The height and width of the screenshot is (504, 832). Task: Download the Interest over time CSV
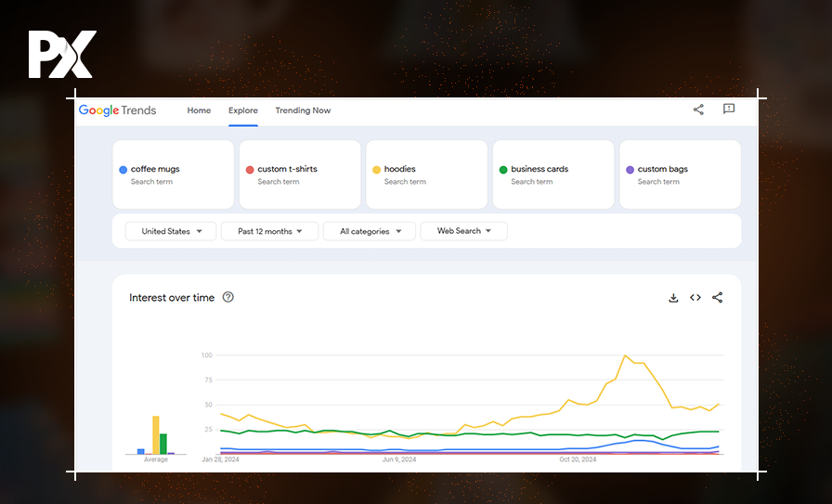673,298
